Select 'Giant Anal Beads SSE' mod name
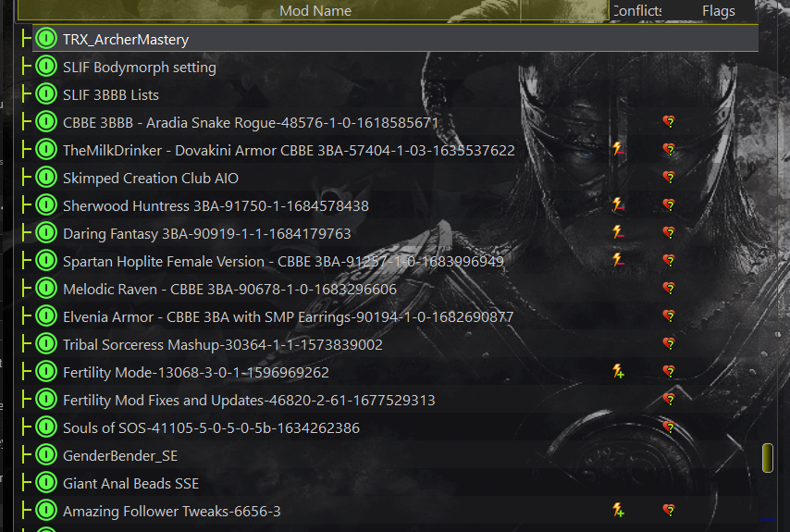 point(130,483)
